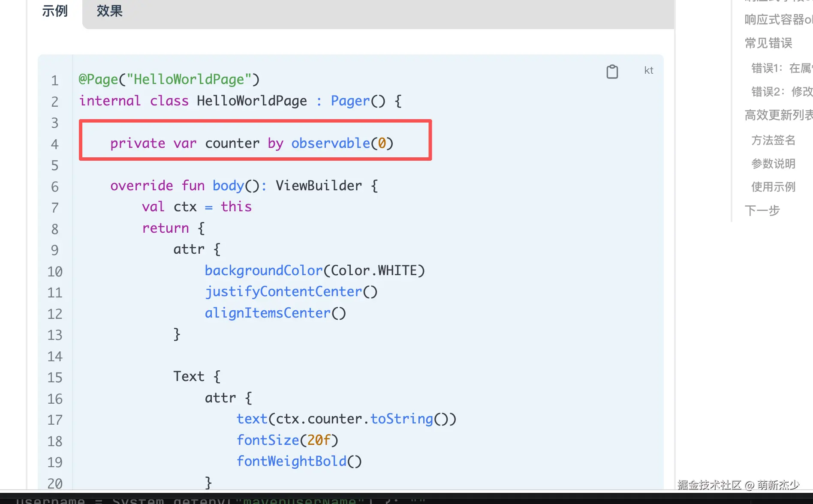Screen dimensions: 813x504
Task: Open 高效更新列表 outline entry
Action: 778,115
